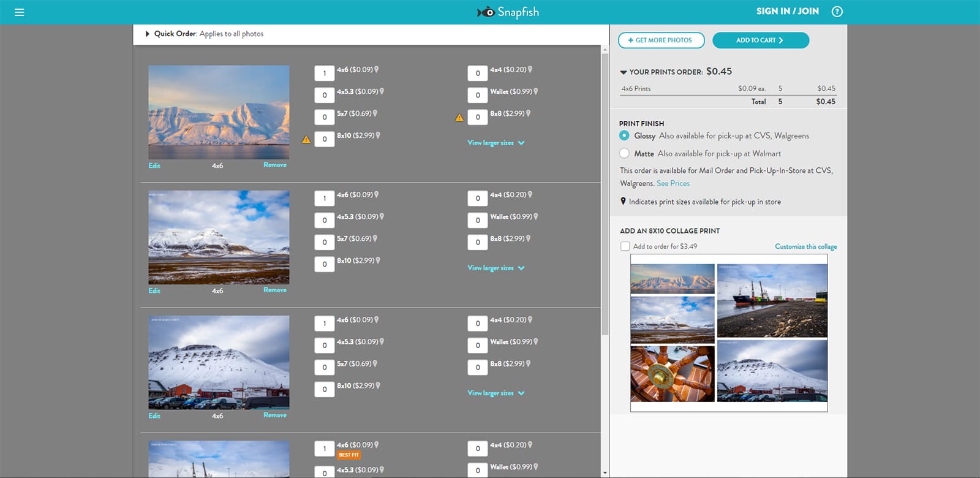This screenshot has width=980, height=478.
Task: Open the See Prices link
Action: click(673, 183)
